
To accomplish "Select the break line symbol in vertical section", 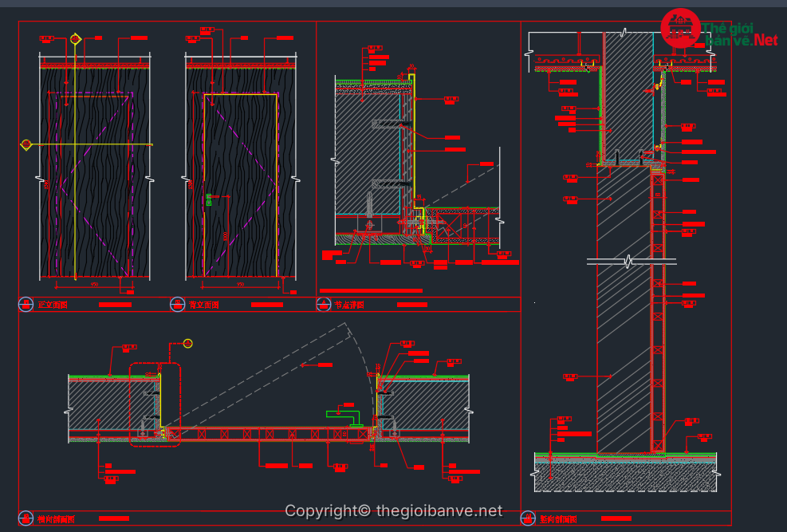I will click(630, 261).
